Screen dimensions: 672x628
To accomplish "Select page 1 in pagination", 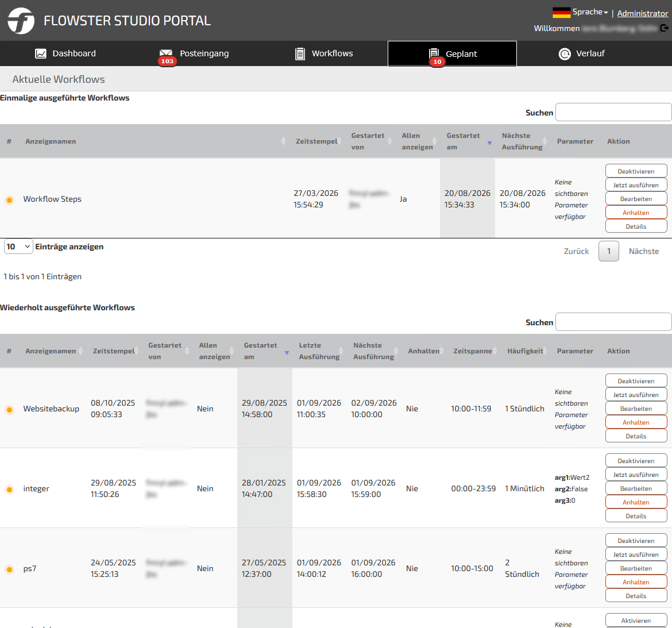I will pos(609,251).
